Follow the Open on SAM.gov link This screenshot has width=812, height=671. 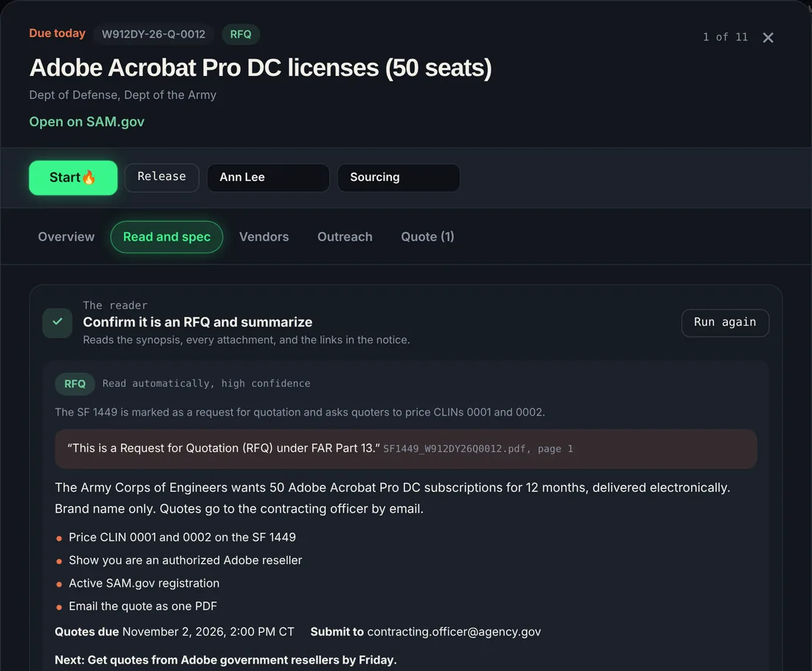(x=87, y=122)
